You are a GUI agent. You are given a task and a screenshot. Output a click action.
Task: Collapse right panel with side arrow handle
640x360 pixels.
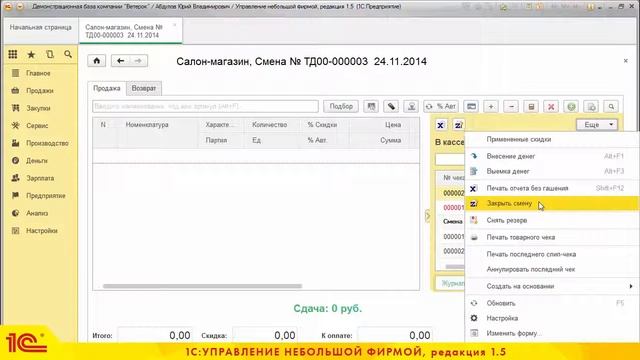[x=427, y=216]
